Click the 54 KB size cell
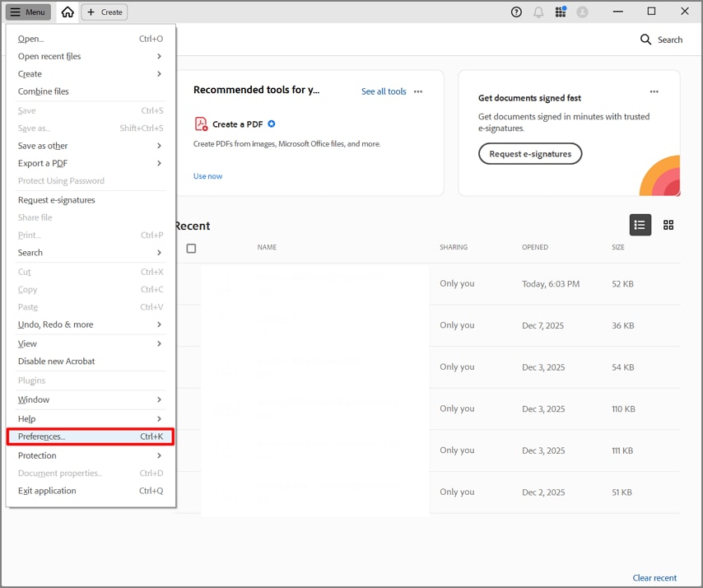 (x=623, y=367)
